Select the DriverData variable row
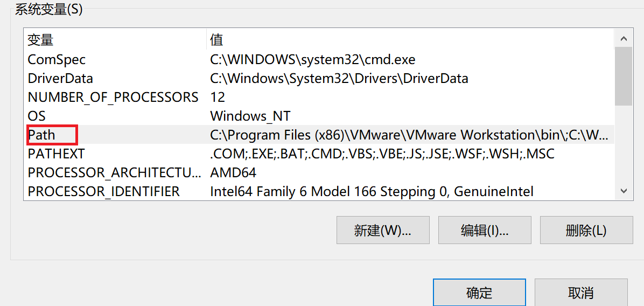The image size is (644, 306). pos(60,78)
